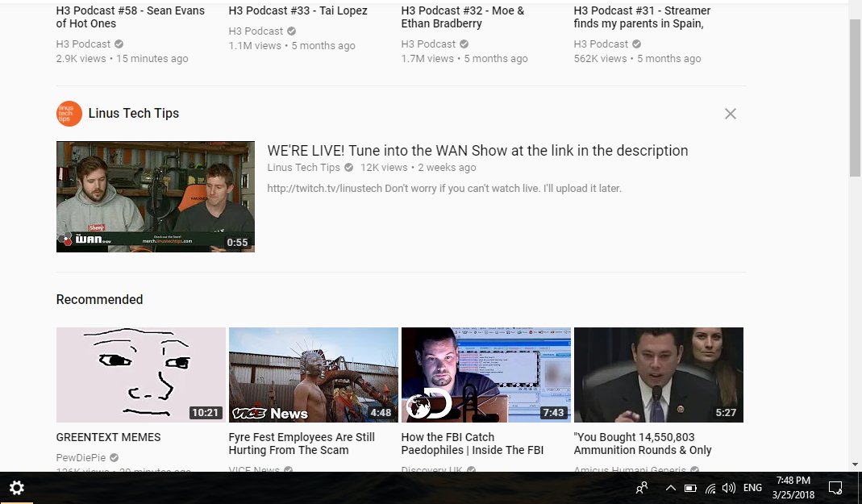Open You Bought 14,550,803 Ammunition Rounds title
The image size is (862, 504).
[x=643, y=444]
